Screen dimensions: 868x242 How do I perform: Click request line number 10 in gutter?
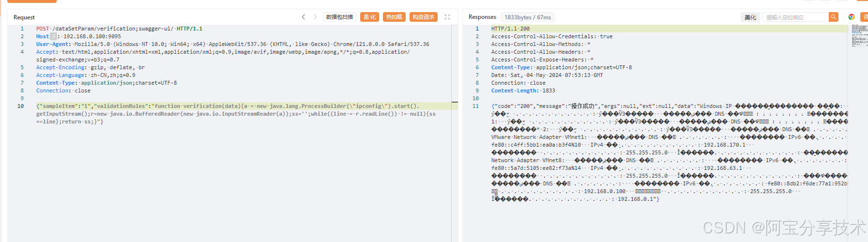(x=20, y=106)
